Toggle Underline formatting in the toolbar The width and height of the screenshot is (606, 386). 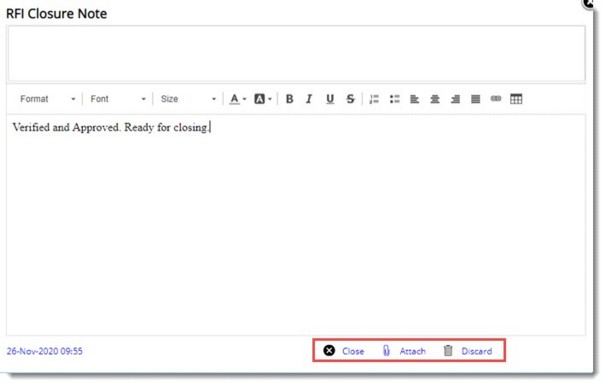(330, 99)
